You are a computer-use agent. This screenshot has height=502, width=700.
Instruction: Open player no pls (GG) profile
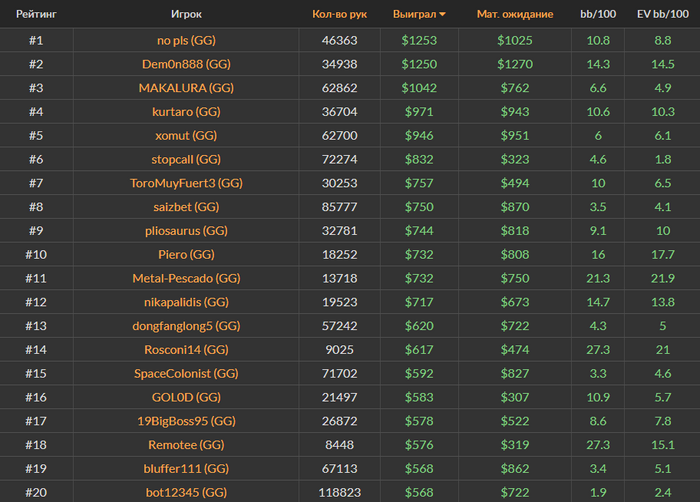click(186, 41)
